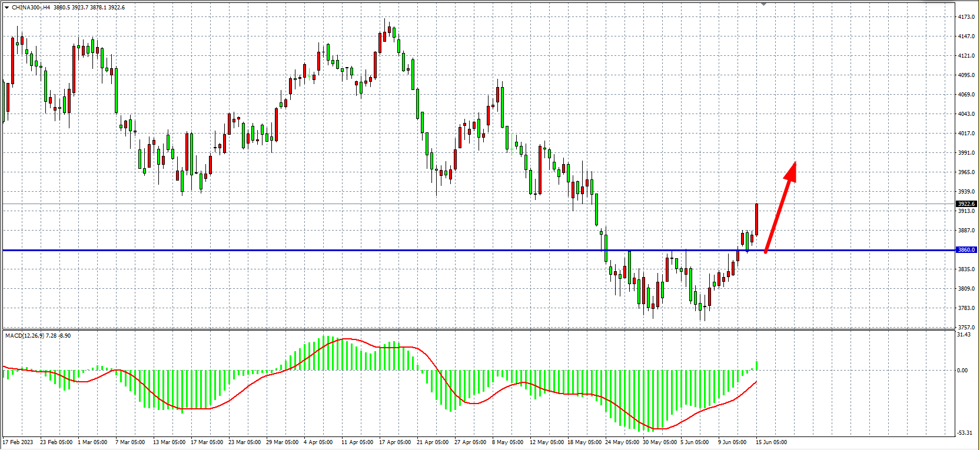Open the CHINA300 chart dropdown triangle
This screenshot has width=980, height=450.
tap(6, 8)
